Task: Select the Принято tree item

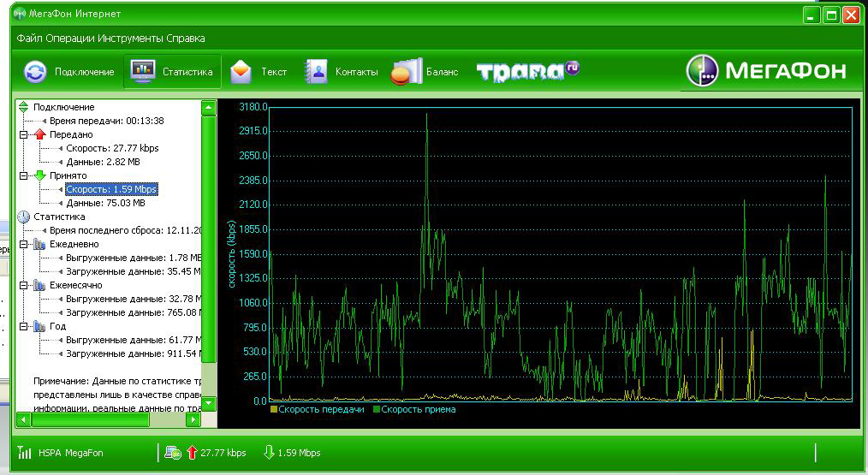Action: click(x=68, y=175)
